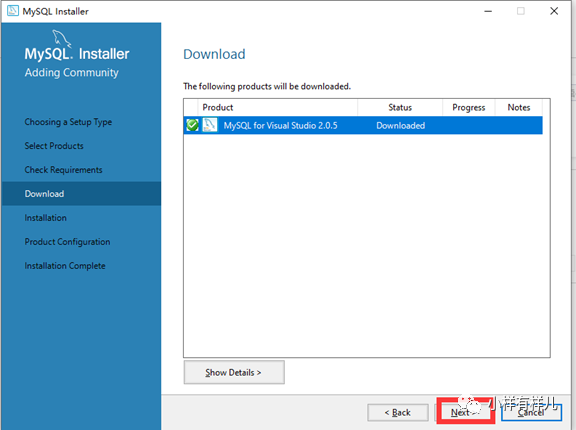Click the Back button
576x430 pixels.
tap(398, 413)
